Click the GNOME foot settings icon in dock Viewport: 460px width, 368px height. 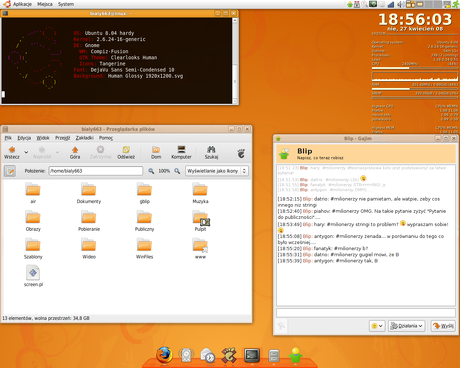(x=229, y=355)
